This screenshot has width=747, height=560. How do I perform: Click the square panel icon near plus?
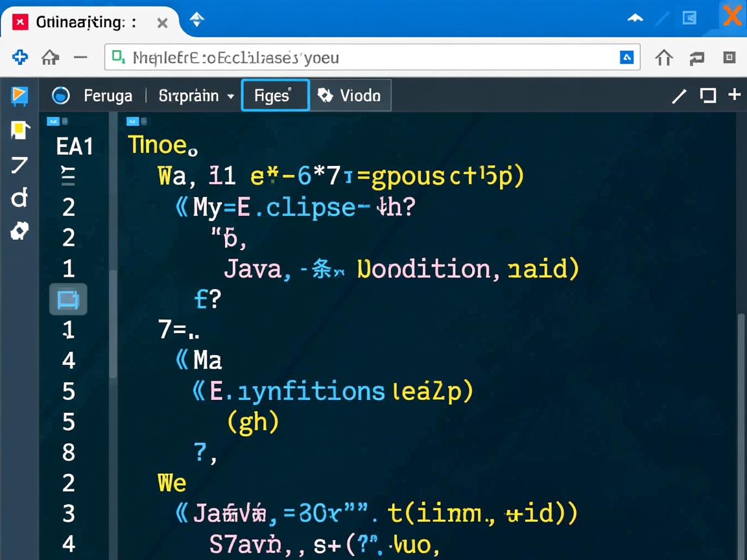tap(708, 96)
